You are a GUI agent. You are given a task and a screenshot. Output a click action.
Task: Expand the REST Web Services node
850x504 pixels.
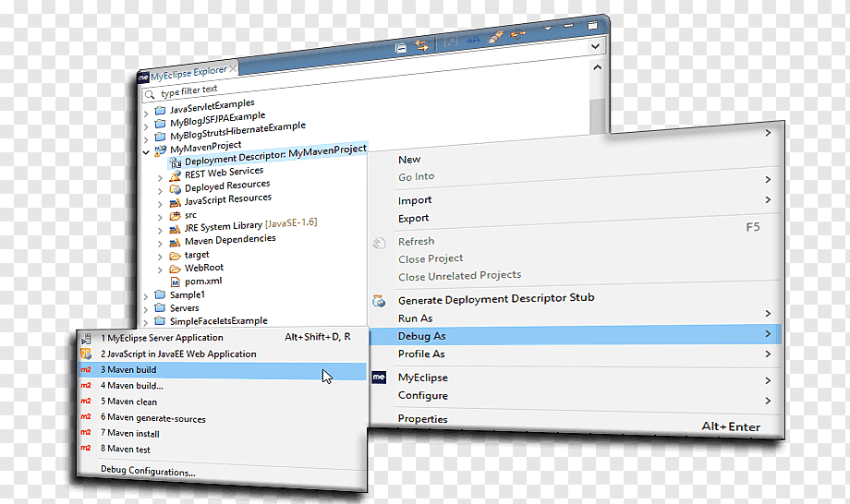160,178
